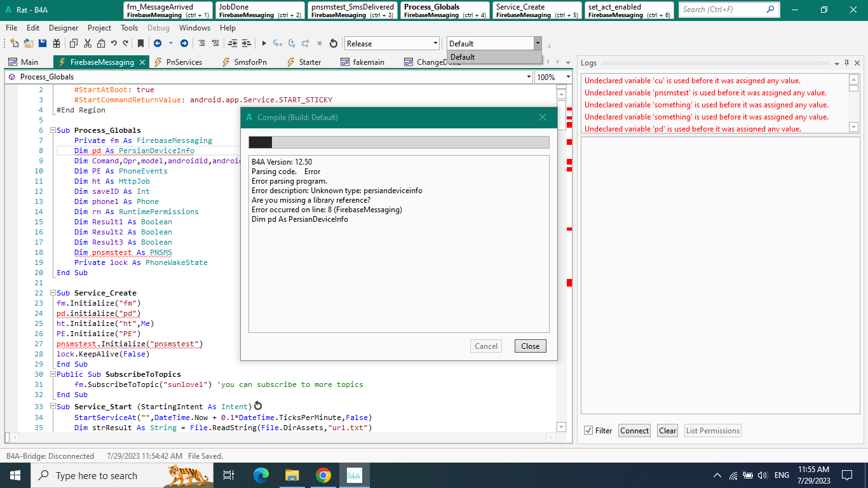Image resolution: width=868 pixels, height=488 pixels.
Task: Click the restart circular arrow toolbar icon
Action: tap(333, 43)
